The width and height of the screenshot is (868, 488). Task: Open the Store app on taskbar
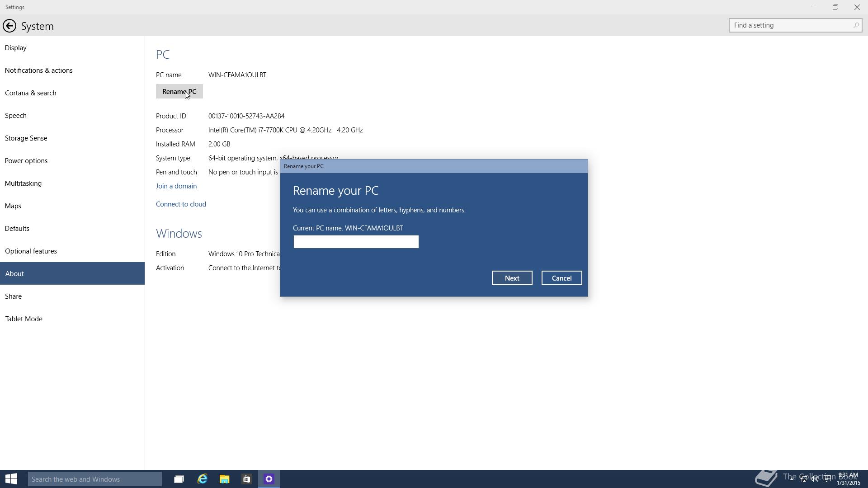tap(246, 479)
